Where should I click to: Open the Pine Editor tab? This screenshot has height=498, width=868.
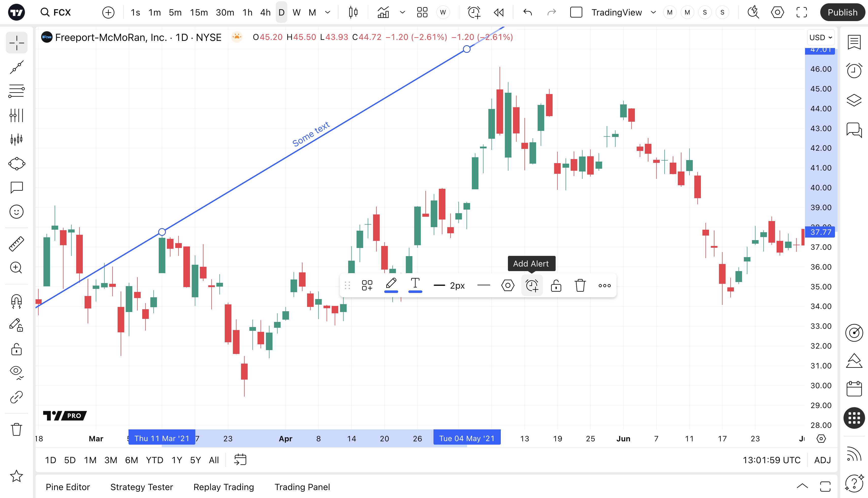68,487
